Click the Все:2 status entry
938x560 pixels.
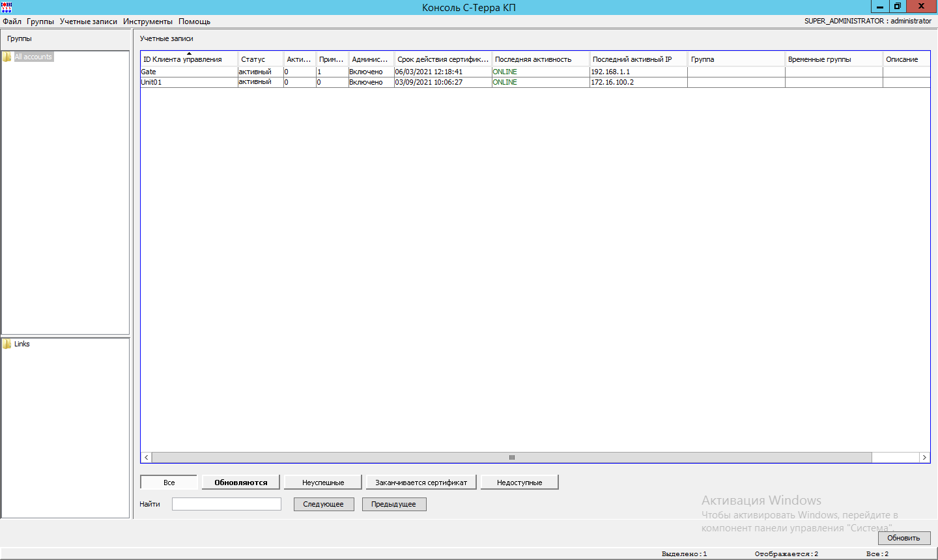click(x=877, y=554)
